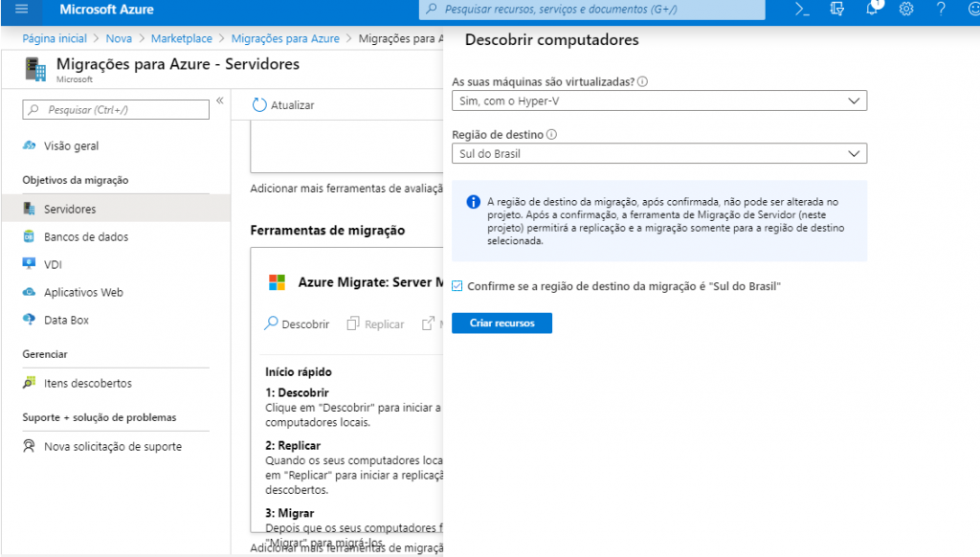The image size is (980, 557).
Task: Go to Marketplace breadcrumb link
Action: pos(184,38)
